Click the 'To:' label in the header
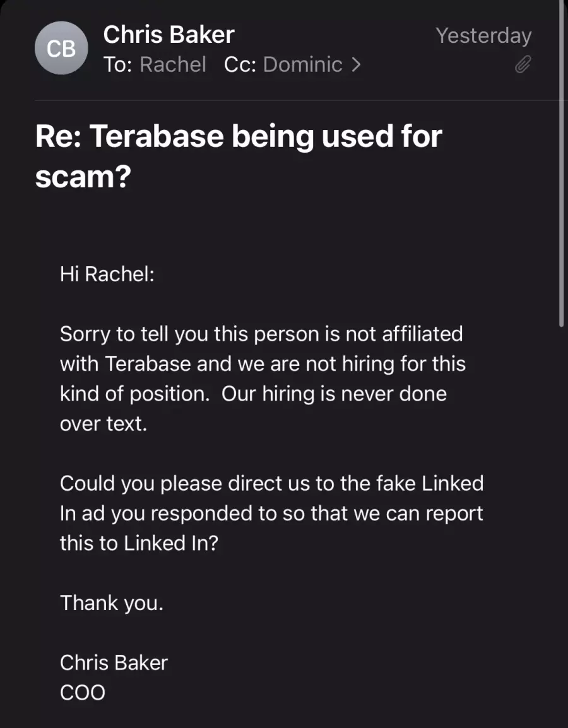The height and width of the screenshot is (728, 568). tap(118, 64)
